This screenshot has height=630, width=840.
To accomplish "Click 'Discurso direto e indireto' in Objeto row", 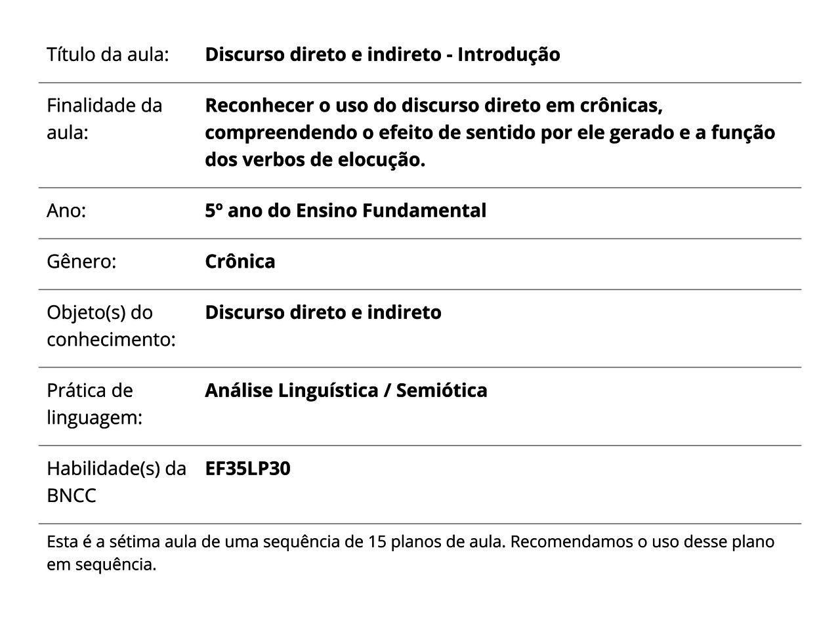I will point(323,312).
